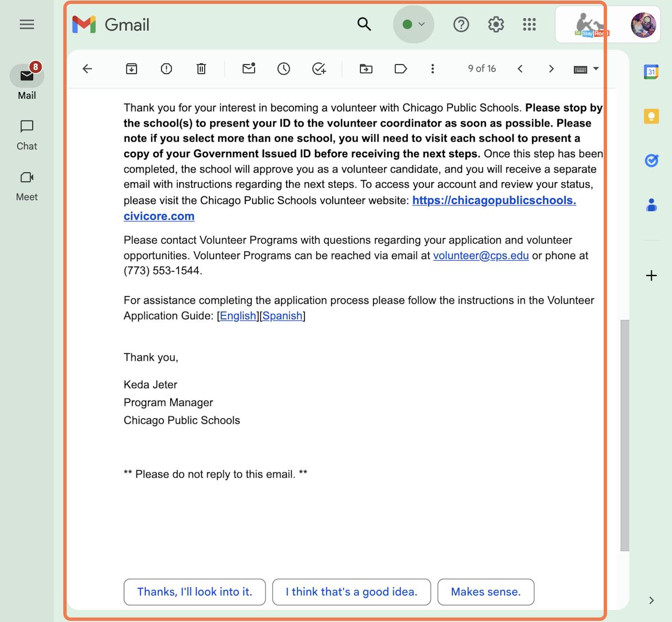Choose the "Makes sense." smart reply

(486, 592)
